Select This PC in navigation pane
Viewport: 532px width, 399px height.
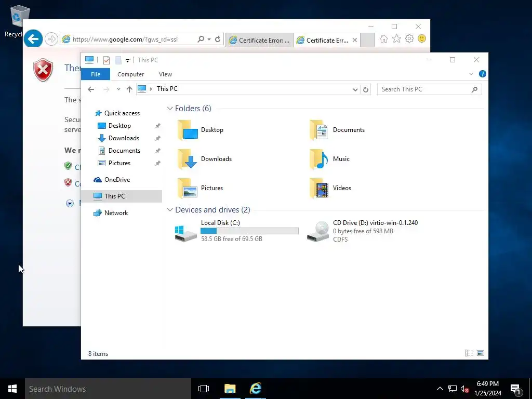coord(122,196)
